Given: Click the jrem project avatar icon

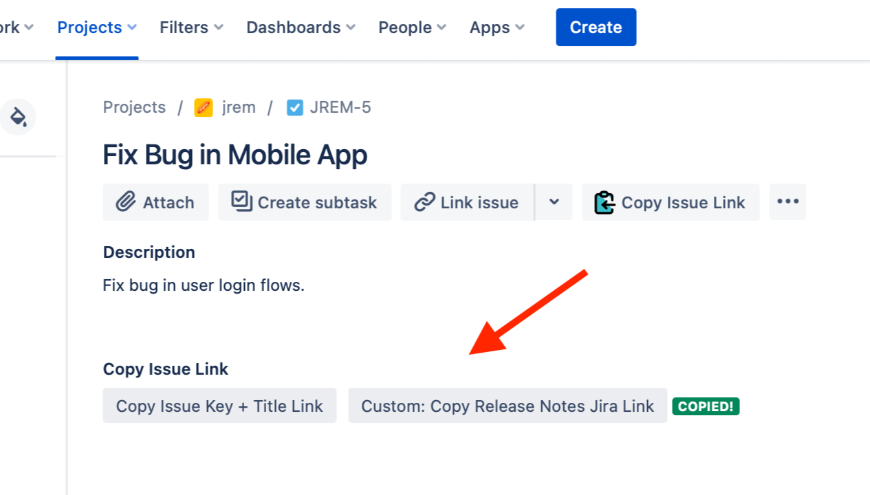Looking at the screenshot, I should point(204,107).
